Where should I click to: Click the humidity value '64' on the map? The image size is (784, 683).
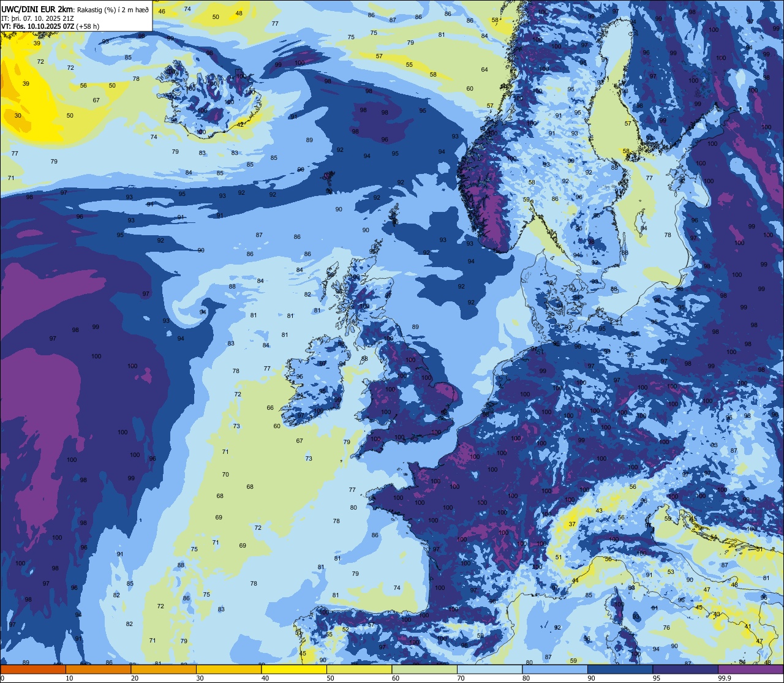pyautogui.click(x=484, y=69)
